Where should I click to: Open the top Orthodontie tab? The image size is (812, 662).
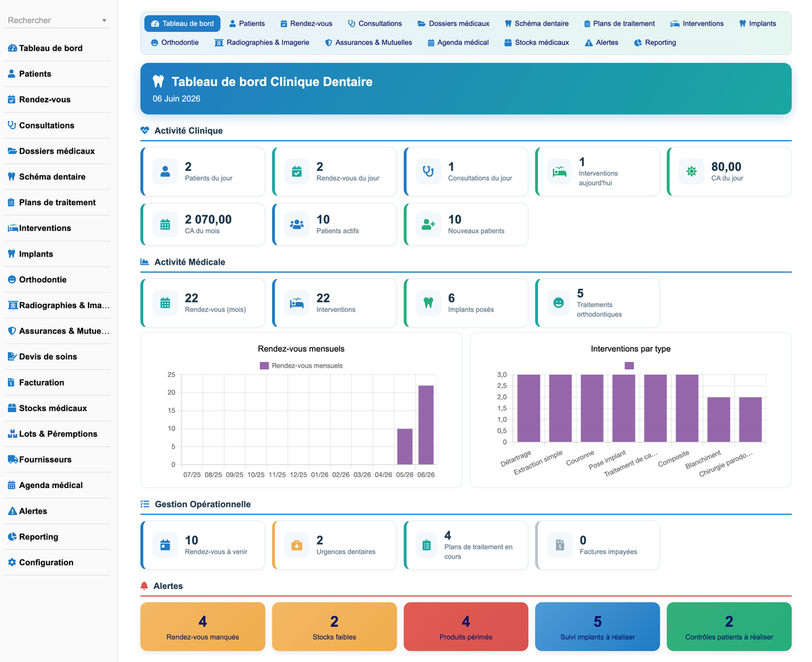coord(175,43)
